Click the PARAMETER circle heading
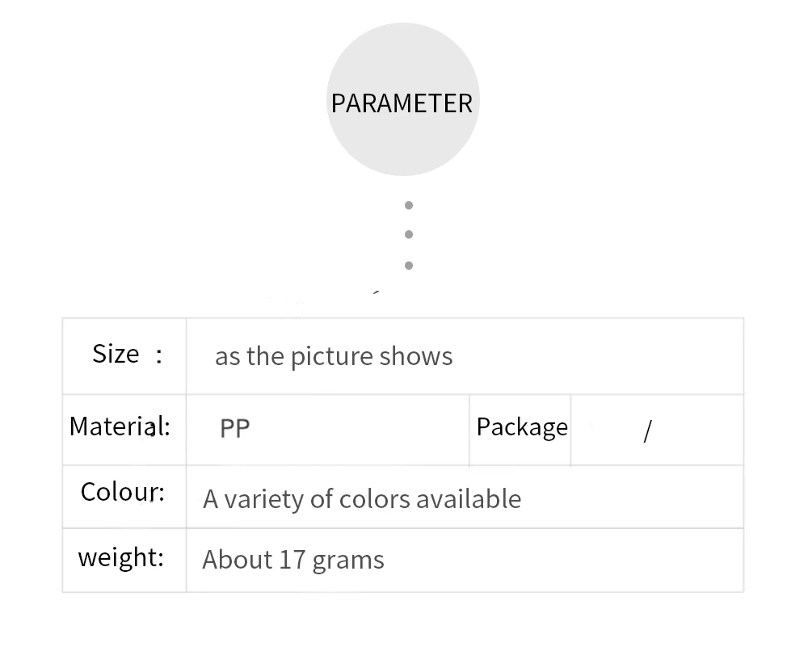Screen dimensions: 808x672 coord(402,103)
